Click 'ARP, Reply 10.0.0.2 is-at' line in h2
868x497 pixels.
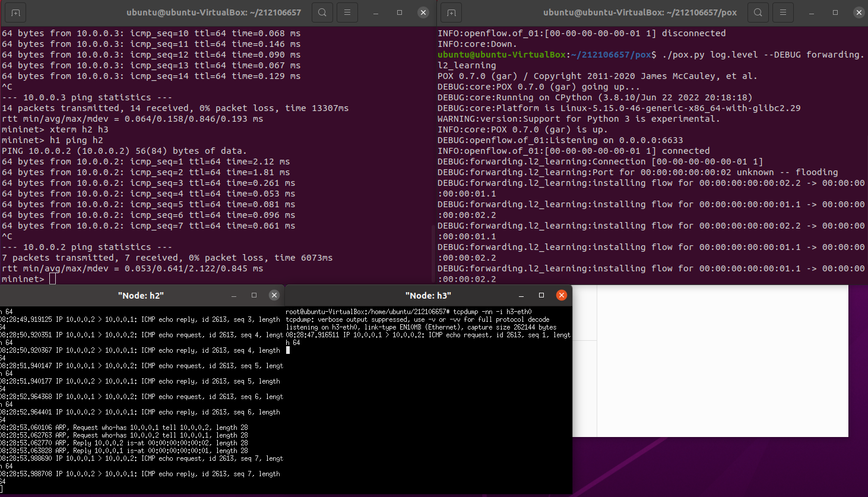[124, 443]
